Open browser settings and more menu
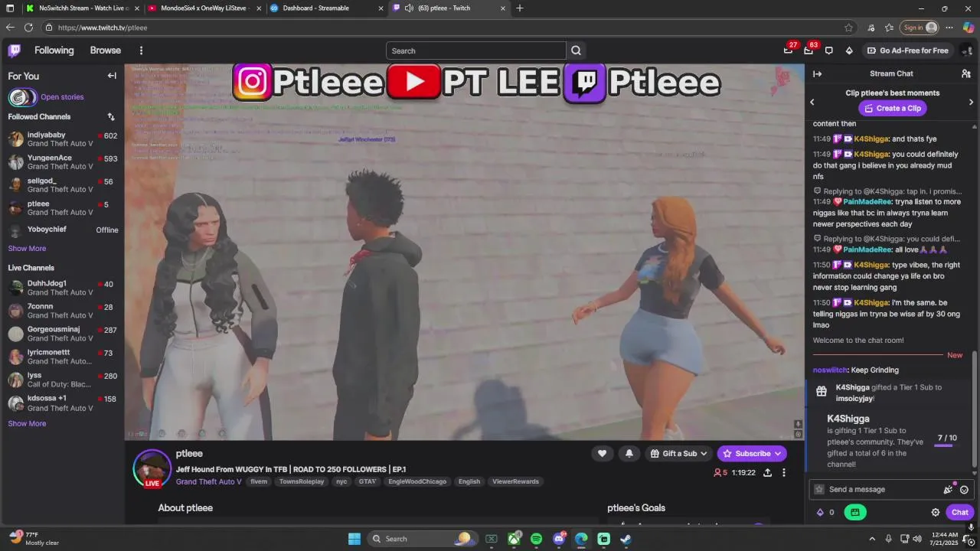Image resolution: width=980 pixels, height=551 pixels. click(x=949, y=28)
